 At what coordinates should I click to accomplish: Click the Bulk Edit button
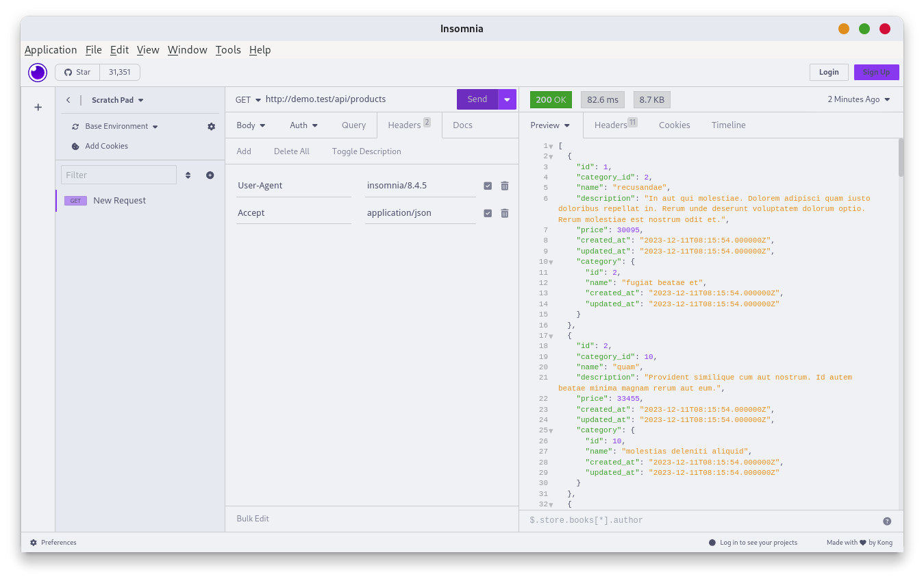253,519
